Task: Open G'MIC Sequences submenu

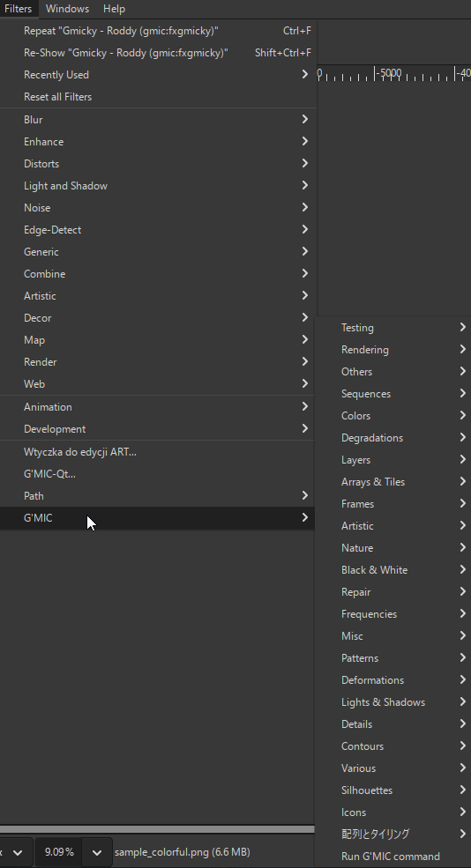Action: point(392,394)
